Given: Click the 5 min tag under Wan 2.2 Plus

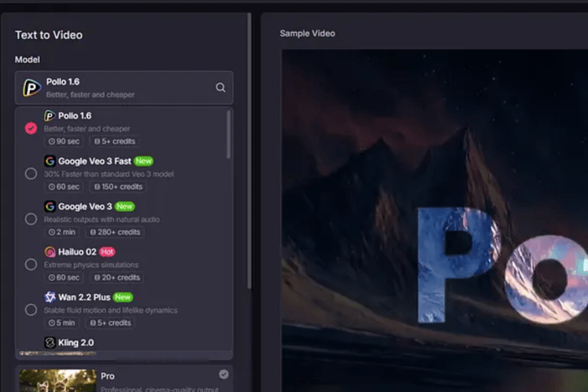Looking at the screenshot, I should [61, 323].
